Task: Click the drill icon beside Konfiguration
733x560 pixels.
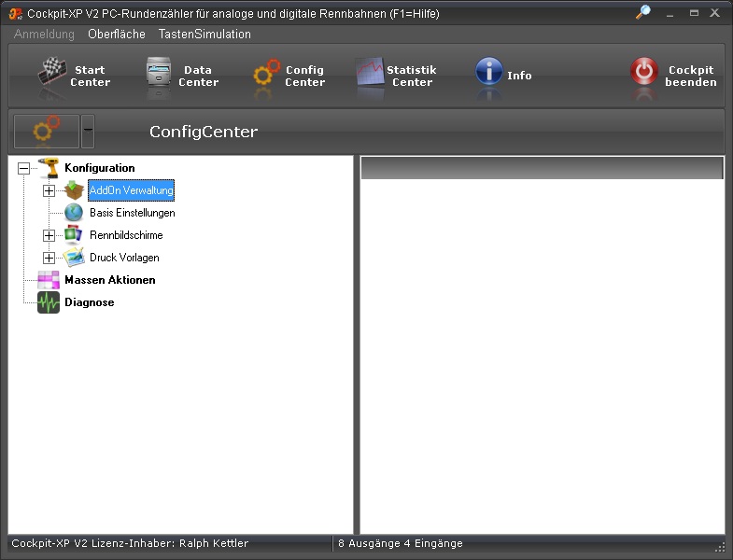Action: [49, 168]
